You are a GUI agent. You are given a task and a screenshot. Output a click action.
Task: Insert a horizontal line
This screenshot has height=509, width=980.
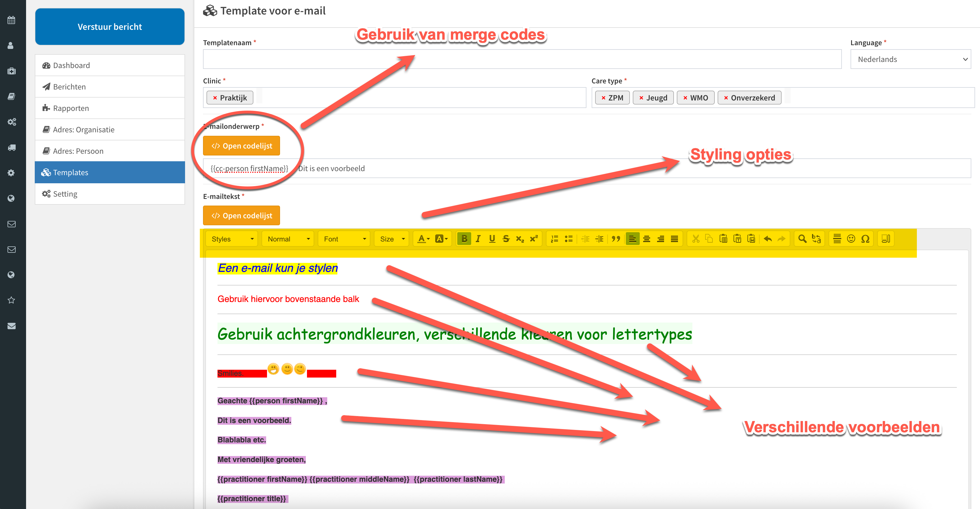tap(837, 239)
